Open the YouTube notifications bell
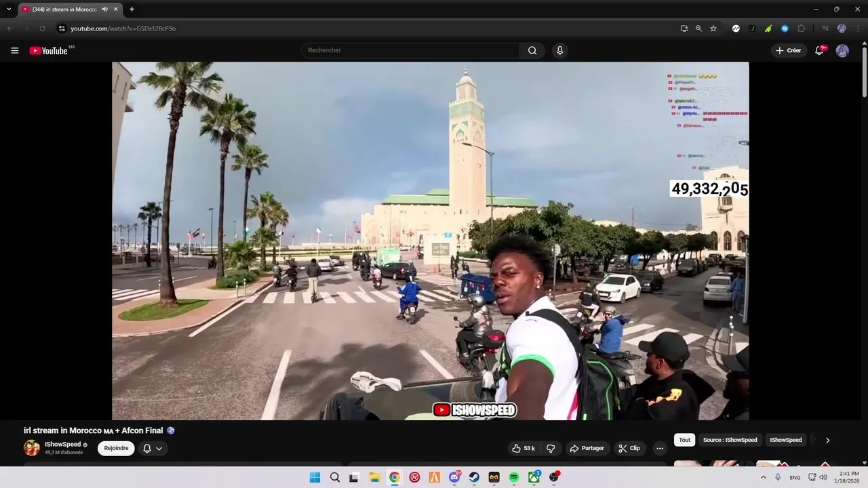 [x=819, y=51]
